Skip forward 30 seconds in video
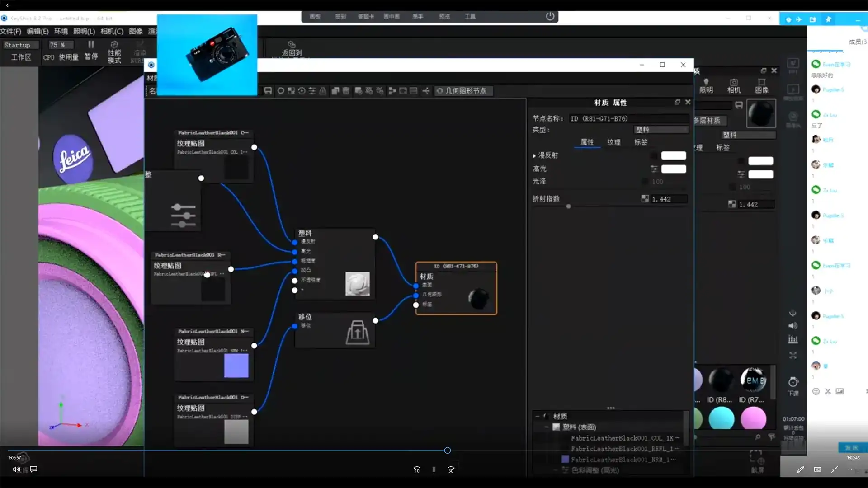The image size is (868, 488). pyautogui.click(x=451, y=469)
